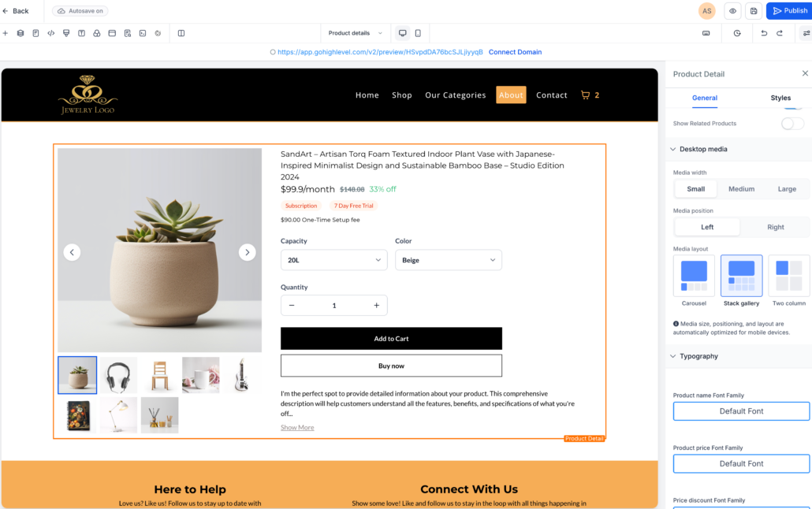This screenshot has height=509, width=812.
Task: Open version history clock icon
Action: click(737, 33)
